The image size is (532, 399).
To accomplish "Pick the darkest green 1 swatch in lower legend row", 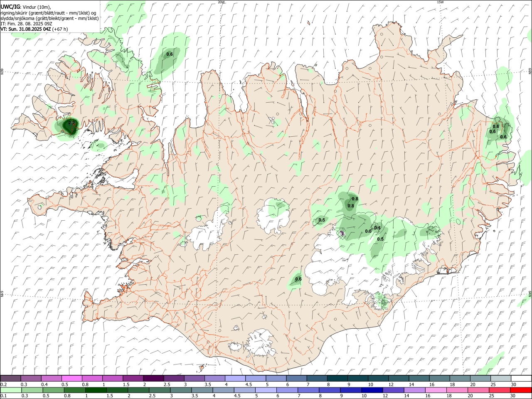I will click(96, 390).
